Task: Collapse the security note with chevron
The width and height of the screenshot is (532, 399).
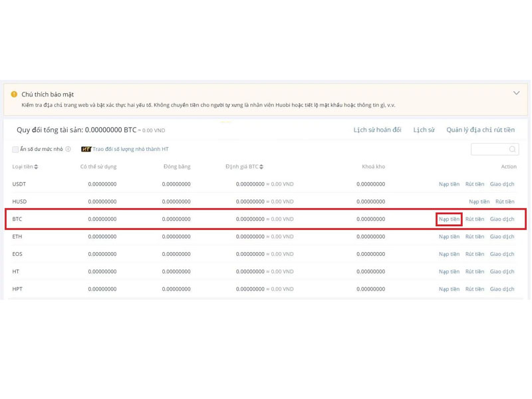Action: (516, 93)
